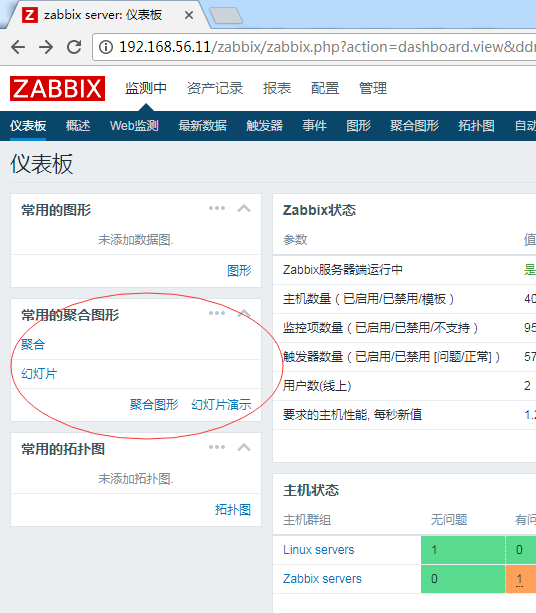The image size is (536, 613).
Task: Click the '主机状态' widget title
Action: [311, 490]
